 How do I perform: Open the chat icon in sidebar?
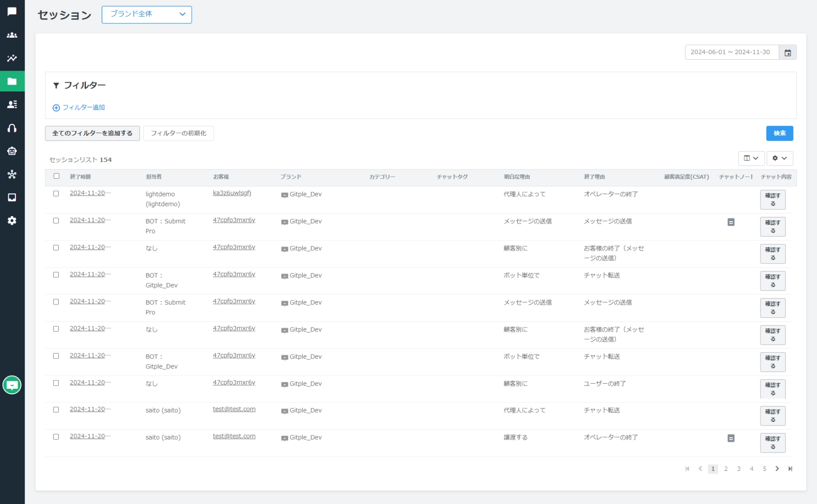12,12
